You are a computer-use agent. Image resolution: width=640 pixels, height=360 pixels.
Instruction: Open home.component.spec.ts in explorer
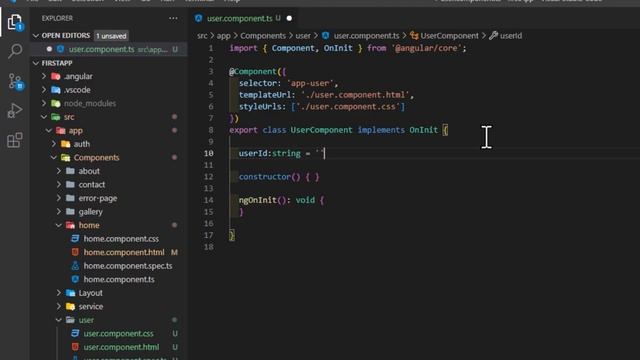(x=128, y=266)
